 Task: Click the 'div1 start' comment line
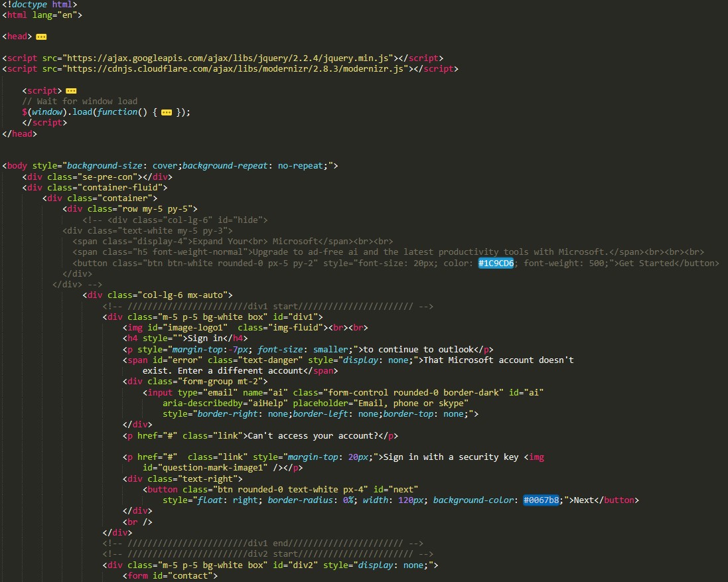pos(268,307)
